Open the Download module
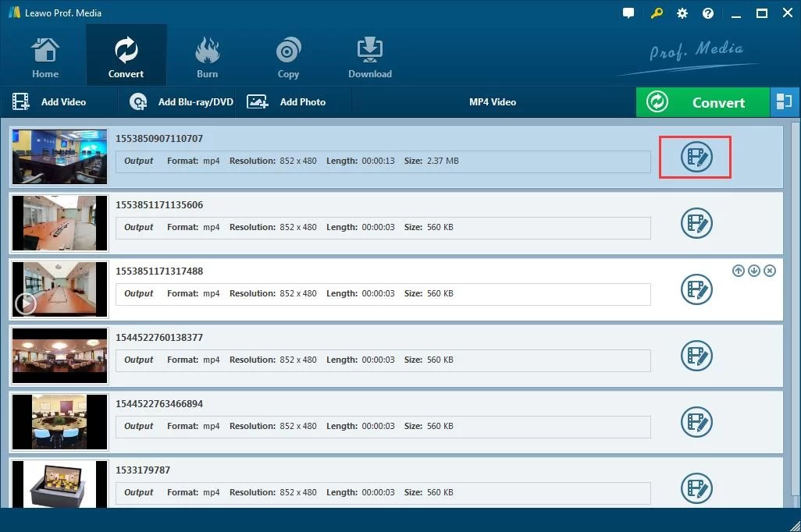 pos(370,58)
